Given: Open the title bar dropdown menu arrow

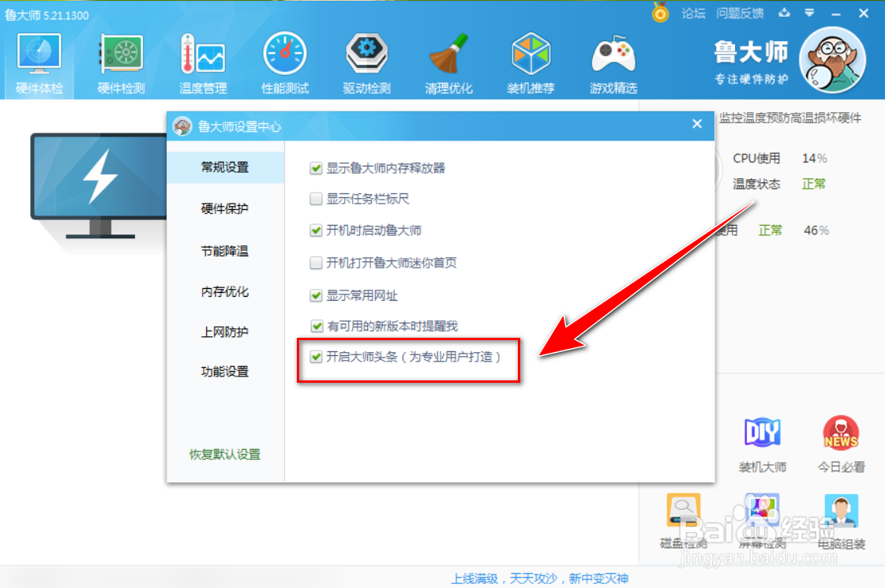Looking at the screenshot, I should 809,13.
